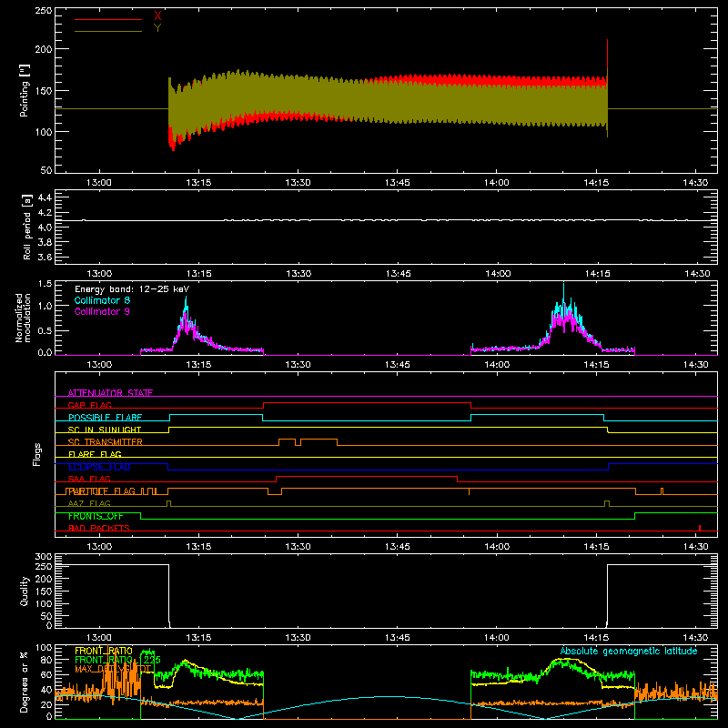
Task: Click the POSSIBLE_FLARE flag label
Action: point(106,418)
